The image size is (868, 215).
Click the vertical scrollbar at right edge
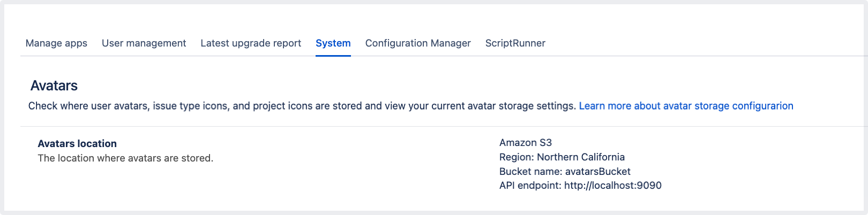click(864, 107)
